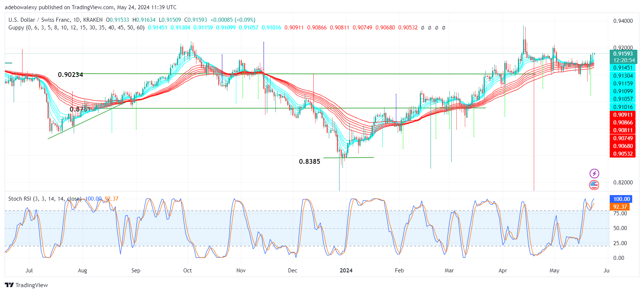Image resolution: width=644 pixels, height=293 pixels.
Task: Click the cyan 0.91451 price axis label
Action: (x=623, y=68)
